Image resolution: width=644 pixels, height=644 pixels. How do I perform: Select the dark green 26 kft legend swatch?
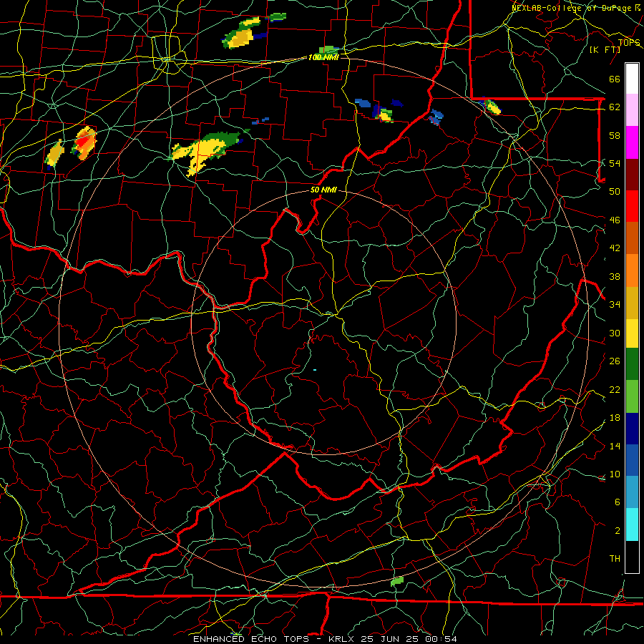pyautogui.click(x=632, y=364)
